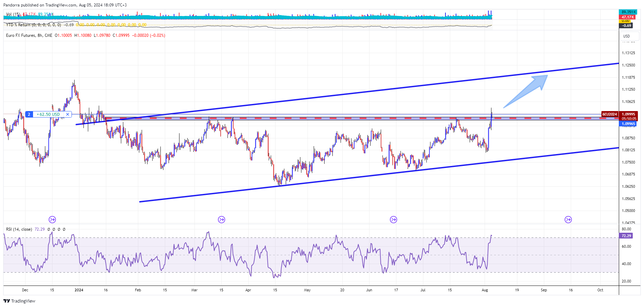
Task: Click the 1.05000 level on price scale
Action: click(x=628, y=211)
